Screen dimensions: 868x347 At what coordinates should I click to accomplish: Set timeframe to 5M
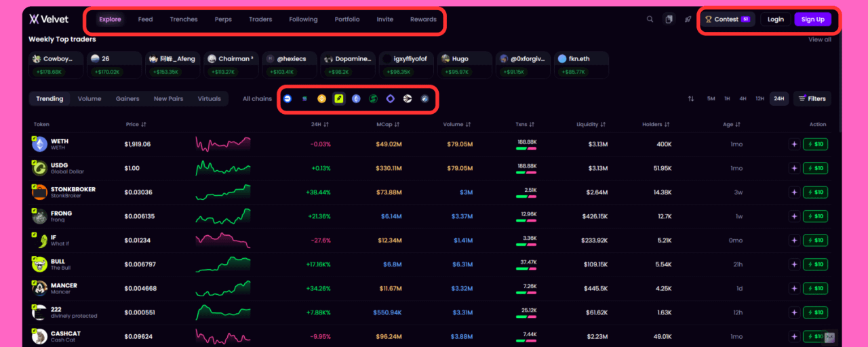[x=711, y=99]
